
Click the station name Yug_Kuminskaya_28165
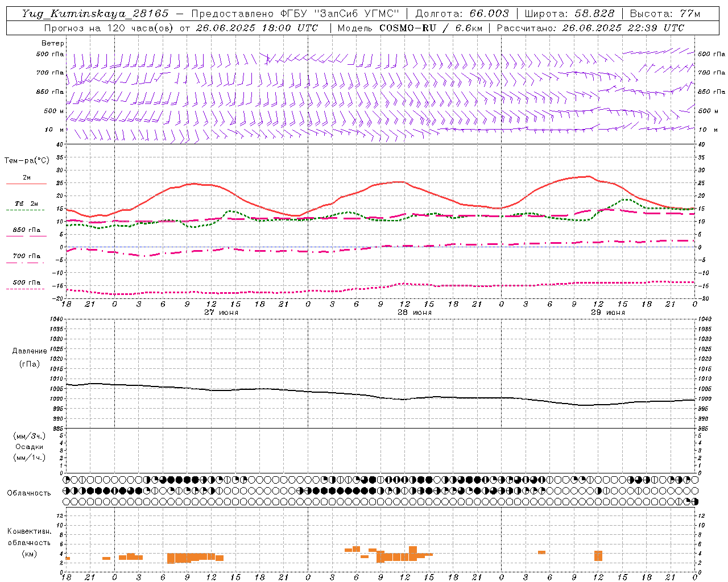95,14
